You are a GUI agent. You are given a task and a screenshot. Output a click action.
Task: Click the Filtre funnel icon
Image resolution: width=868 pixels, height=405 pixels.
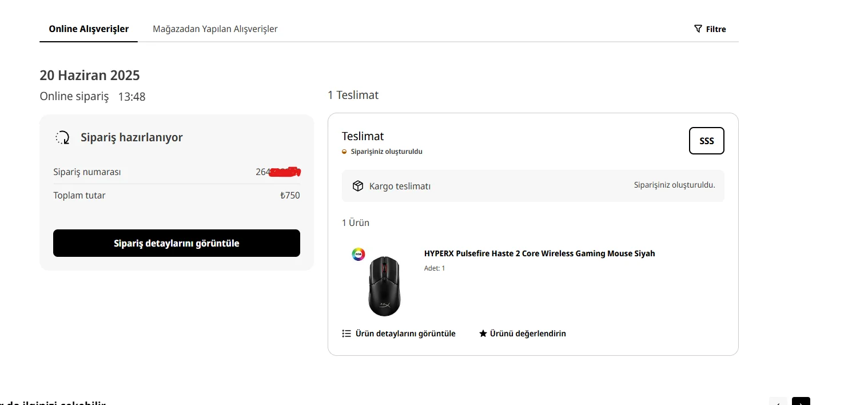(x=698, y=29)
